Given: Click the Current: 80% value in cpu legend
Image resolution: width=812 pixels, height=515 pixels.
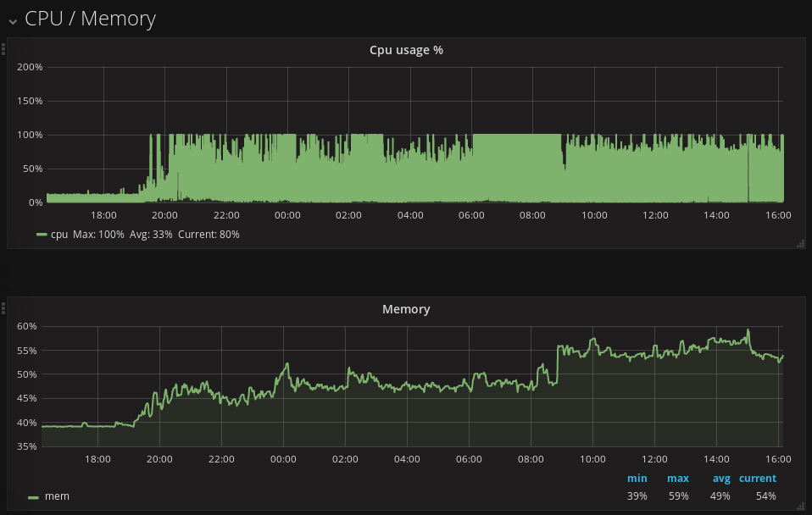Looking at the screenshot, I should pos(209,235).
